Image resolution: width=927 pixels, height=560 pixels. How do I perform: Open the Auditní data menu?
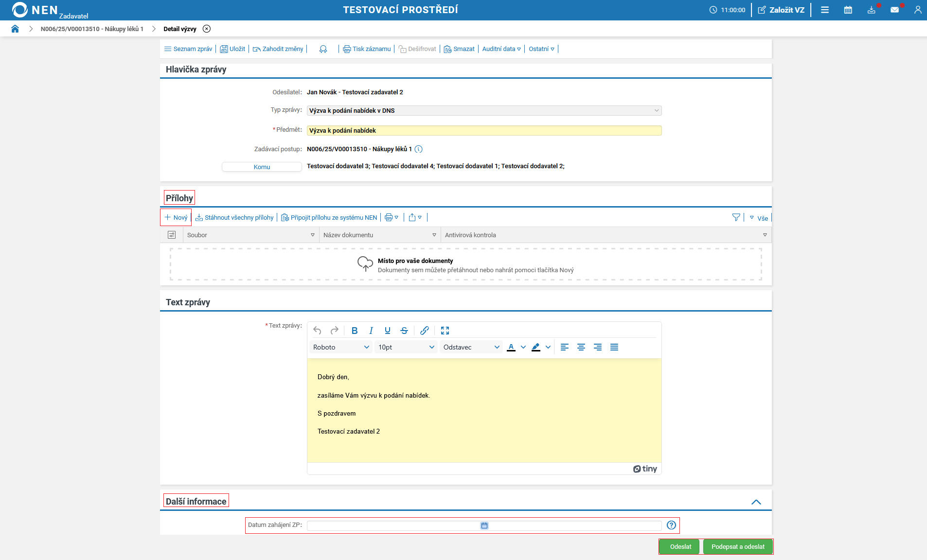501,49
